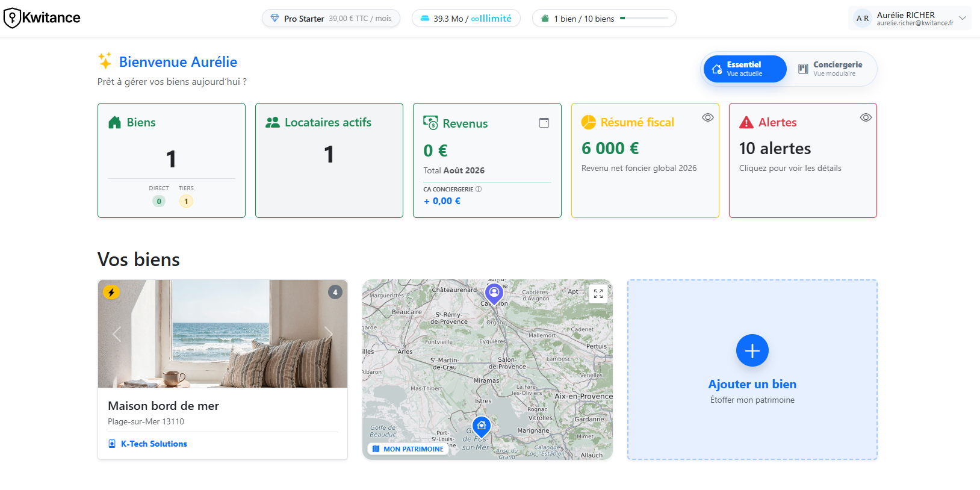The image size is (980, 490).
Task: Click the AR user avatar
Action: [x=863, y=19]
